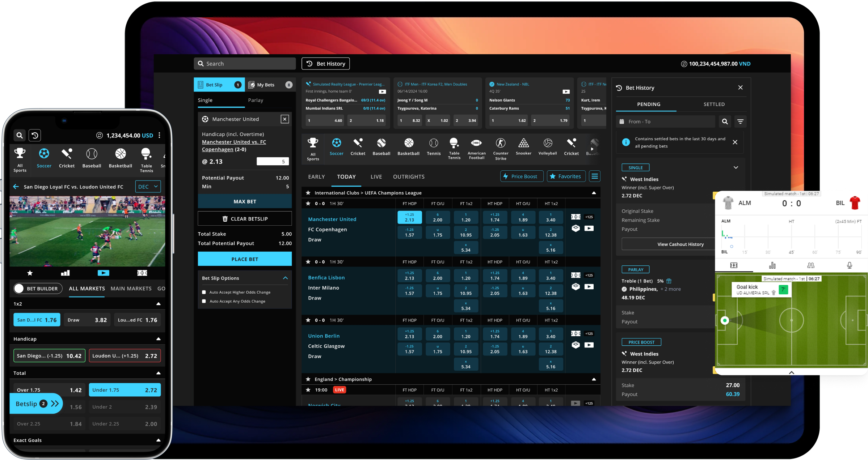Switch to the Parlay tab in bet slip

[256, 100]
